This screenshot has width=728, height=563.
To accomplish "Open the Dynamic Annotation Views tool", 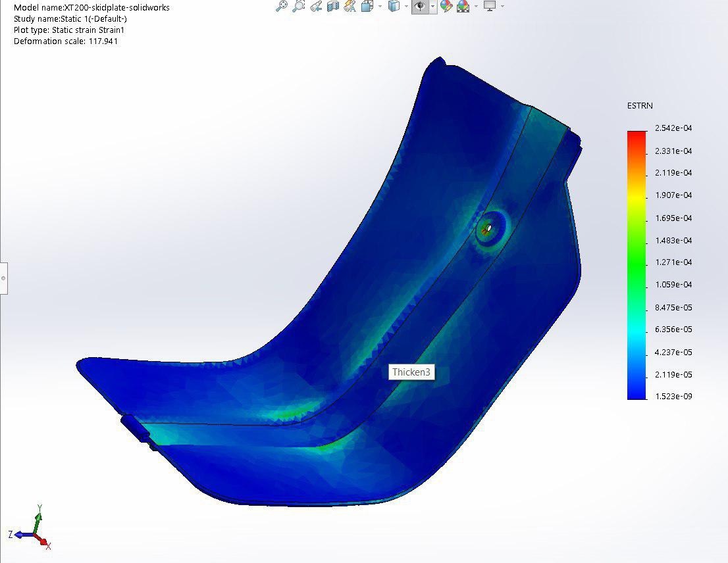I will [x=350, y=6].
